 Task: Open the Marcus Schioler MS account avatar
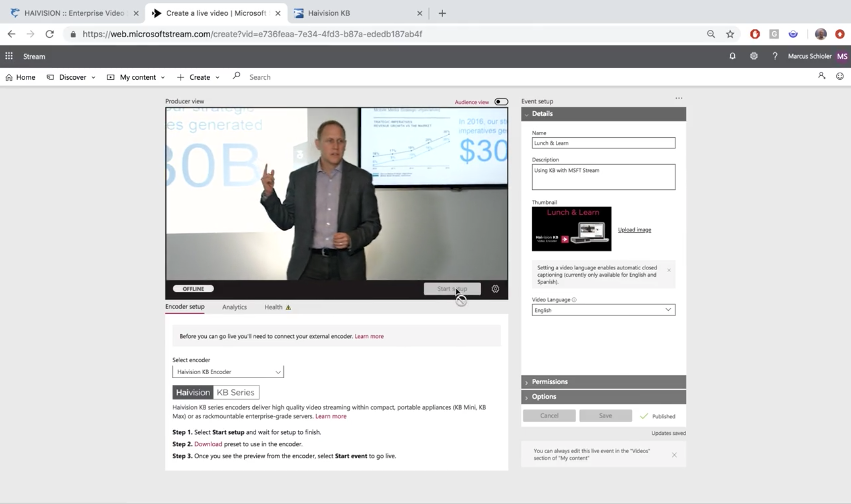pyautogui.click(x=842, y=56)
